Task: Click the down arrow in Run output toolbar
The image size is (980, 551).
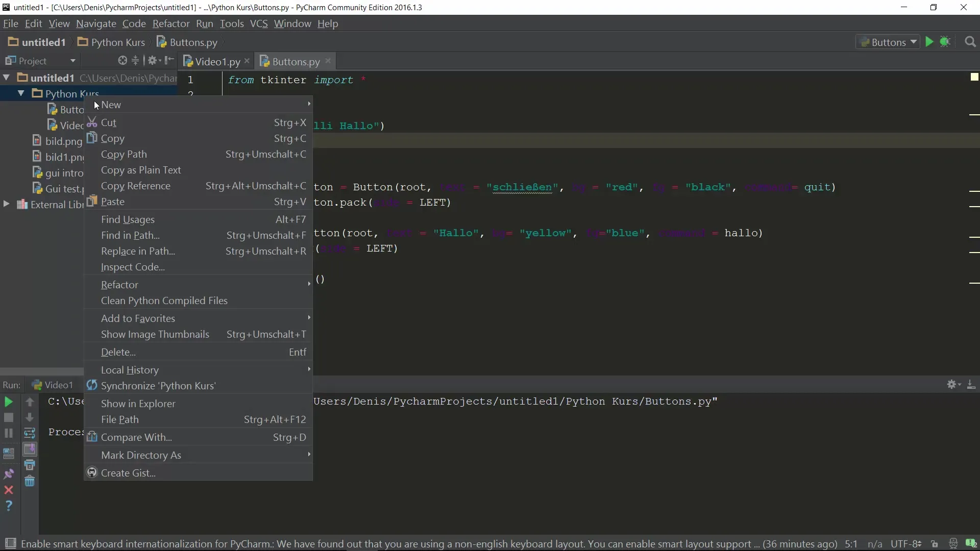Action: (x=30, y=418)
